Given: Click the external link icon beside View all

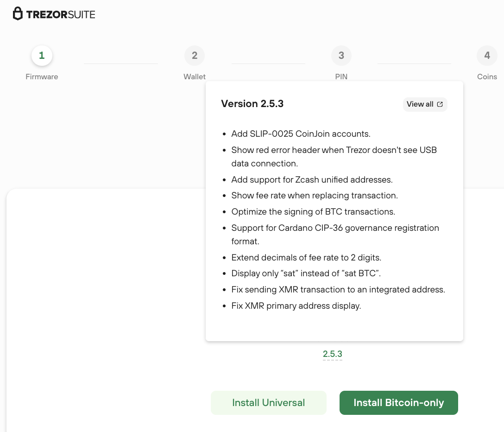Looking at the screenshot, I should pyautogui.click(x=440, y=104).
